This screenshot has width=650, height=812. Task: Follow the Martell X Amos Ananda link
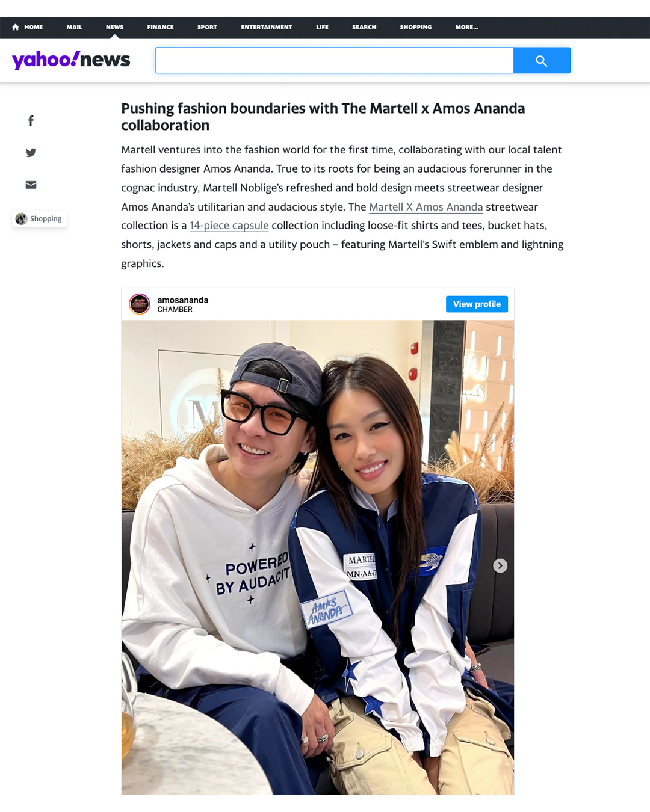pos(426,207)
